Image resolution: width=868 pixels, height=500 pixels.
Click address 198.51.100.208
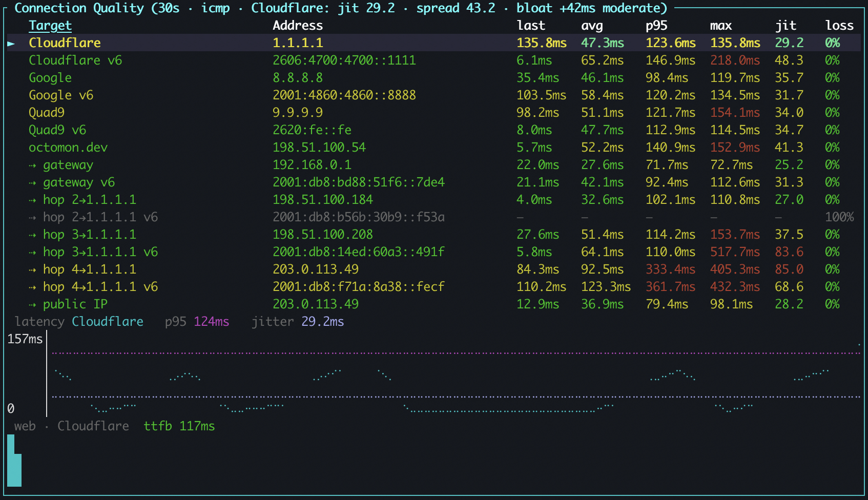323,235
